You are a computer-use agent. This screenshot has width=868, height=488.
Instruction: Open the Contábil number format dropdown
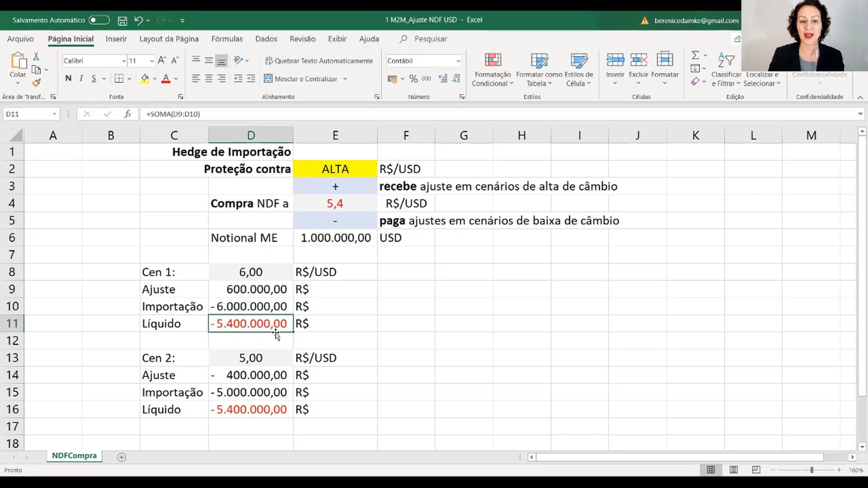(458, 61)
